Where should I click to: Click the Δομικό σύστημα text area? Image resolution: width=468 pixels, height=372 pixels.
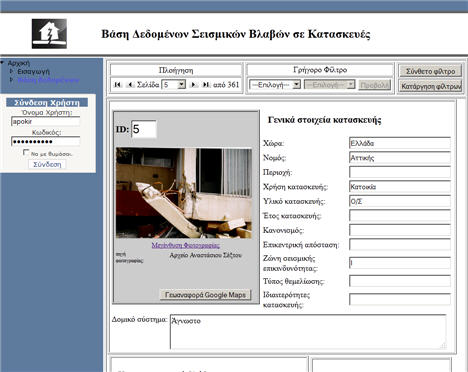pyautogui.click(x=308, y=332)
